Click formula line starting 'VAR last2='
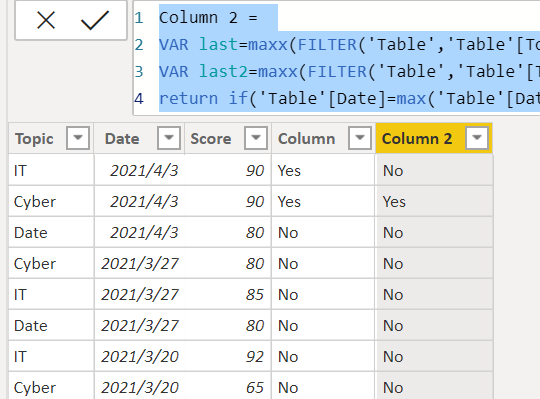This screenshot has width=540, height=399. coord(349,72)
